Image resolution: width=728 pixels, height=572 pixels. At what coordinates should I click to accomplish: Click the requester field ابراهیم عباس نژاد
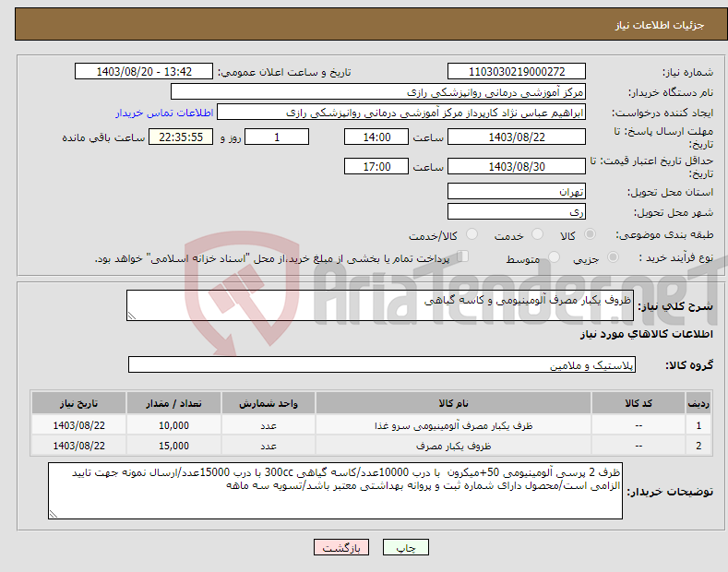click(401, 113)
